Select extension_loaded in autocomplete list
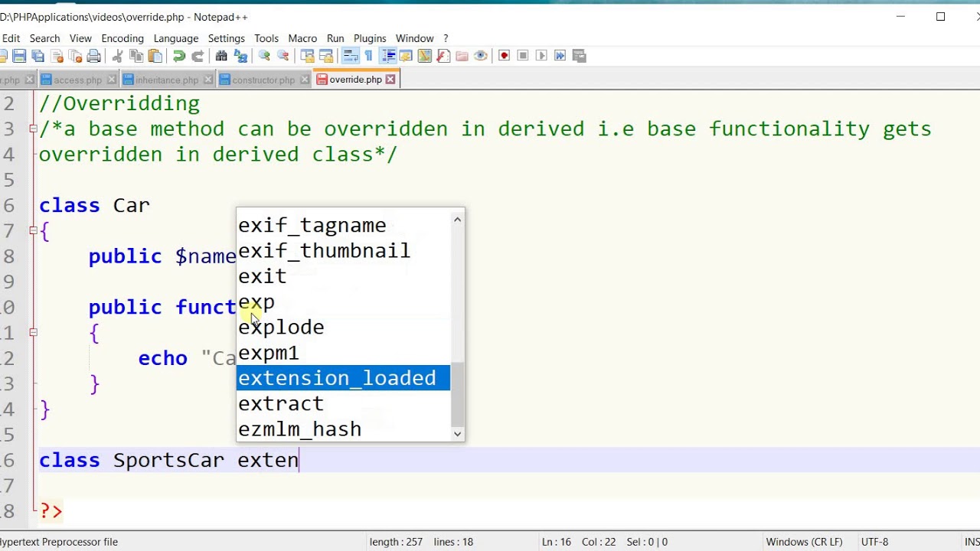 343,378
